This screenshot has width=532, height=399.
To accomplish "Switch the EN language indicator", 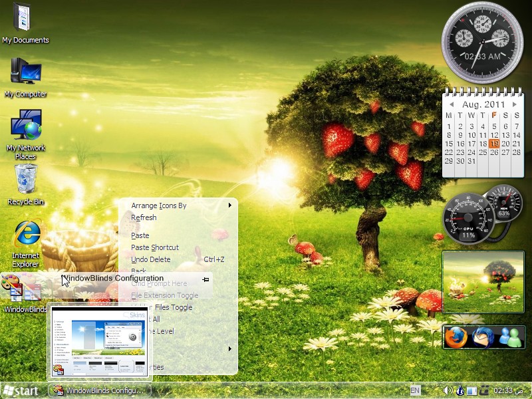I will pos(414,390).
